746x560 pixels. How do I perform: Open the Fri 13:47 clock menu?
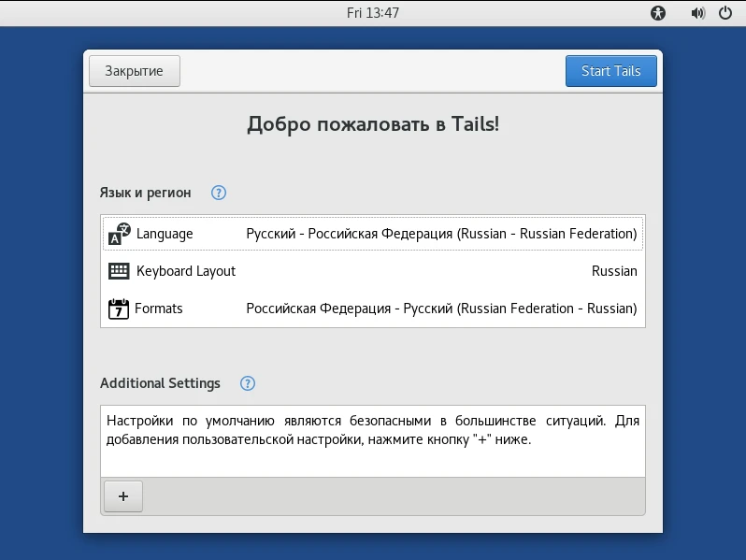373,13
